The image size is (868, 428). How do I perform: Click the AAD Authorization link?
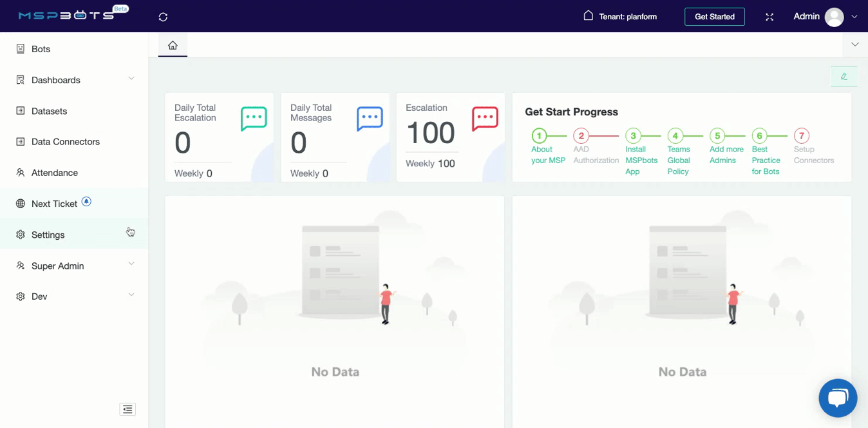pos(596,155)
